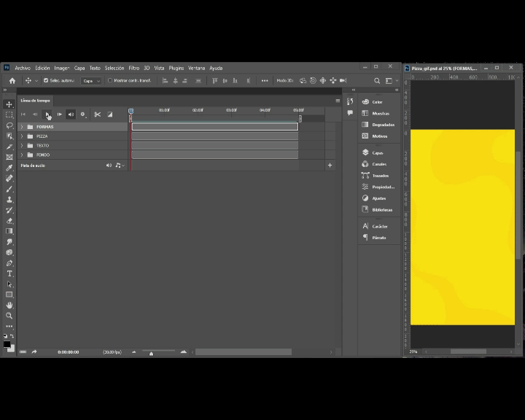525x420 pixels.
Task: Go to next frame in timeline
Action: point(59,114)
